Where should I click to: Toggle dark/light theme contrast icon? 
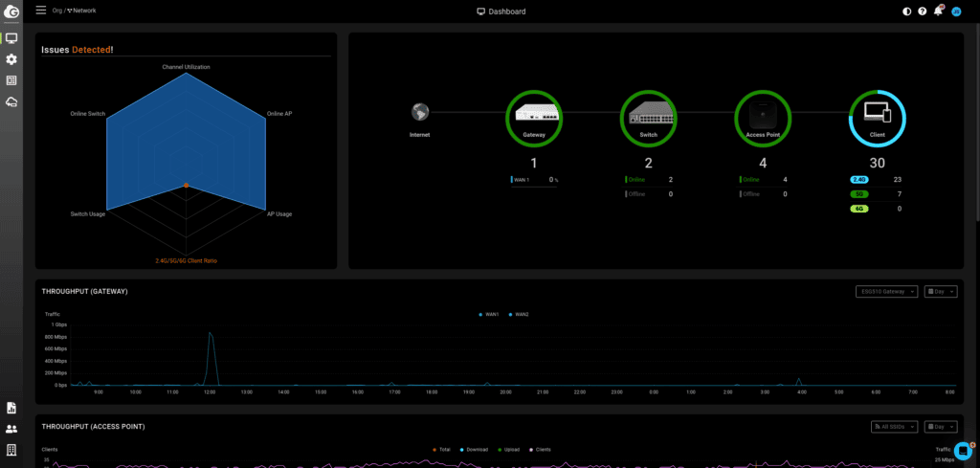907,11
